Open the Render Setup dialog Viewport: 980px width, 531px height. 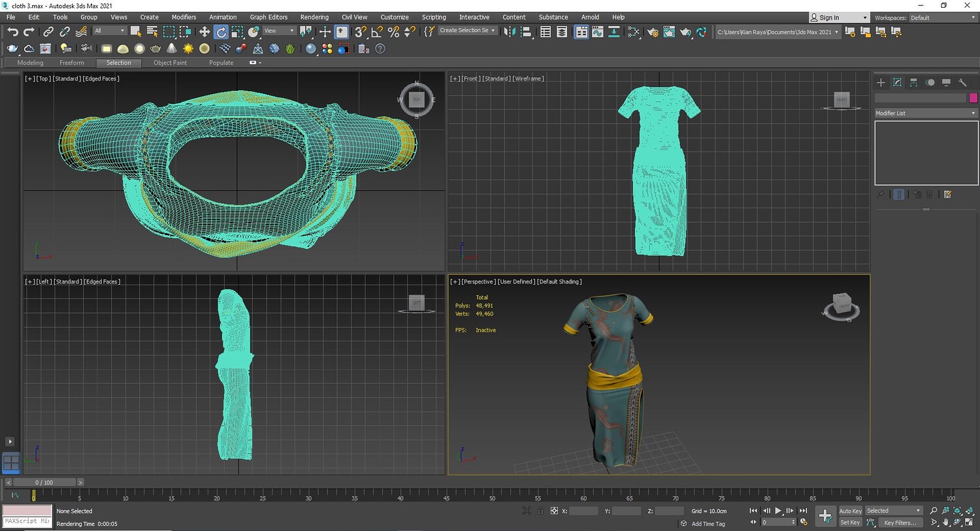(653, 31)
